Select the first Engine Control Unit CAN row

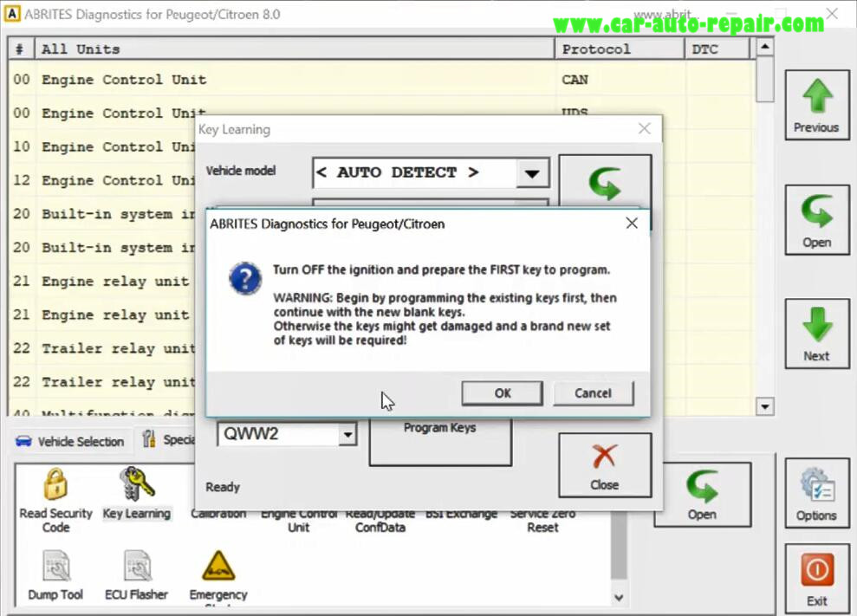[380, 80]
